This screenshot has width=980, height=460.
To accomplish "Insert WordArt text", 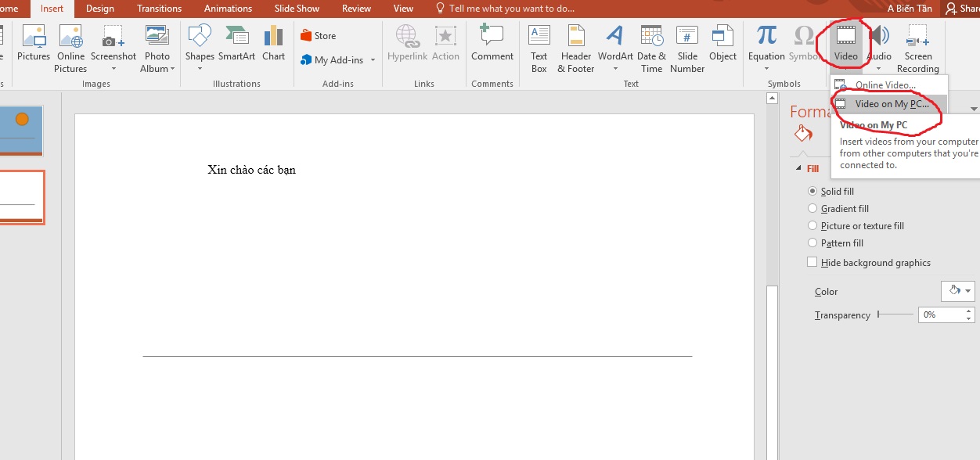I will (x=615, y=47).
